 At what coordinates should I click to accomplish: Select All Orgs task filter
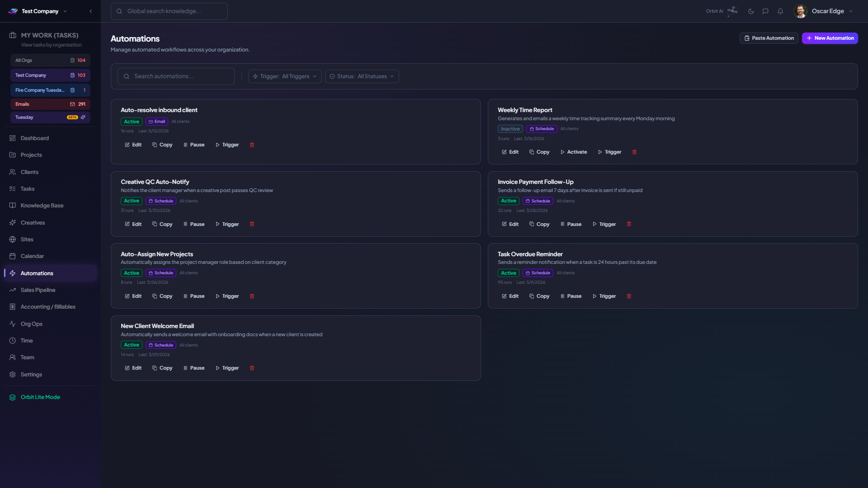pos(50,61)
